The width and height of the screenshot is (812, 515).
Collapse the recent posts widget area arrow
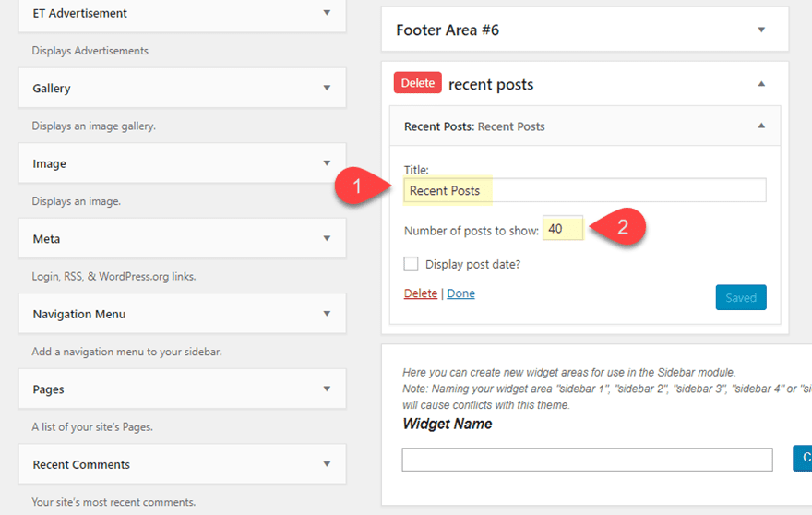(761, 84)
